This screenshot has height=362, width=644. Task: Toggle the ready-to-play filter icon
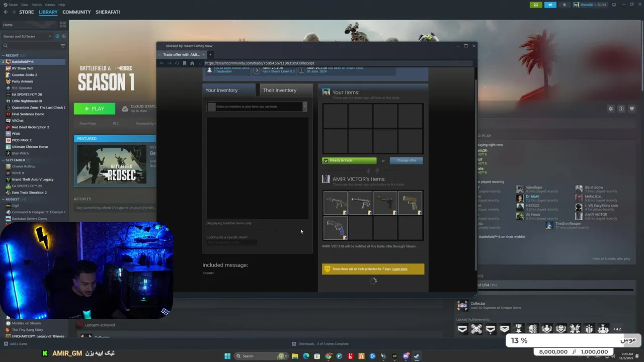63,36
